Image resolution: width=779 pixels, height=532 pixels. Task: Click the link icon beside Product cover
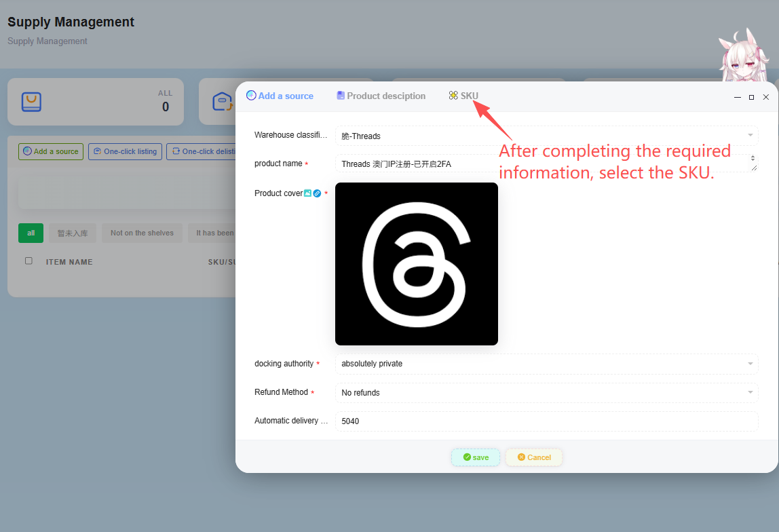click(x=317, y=193)
